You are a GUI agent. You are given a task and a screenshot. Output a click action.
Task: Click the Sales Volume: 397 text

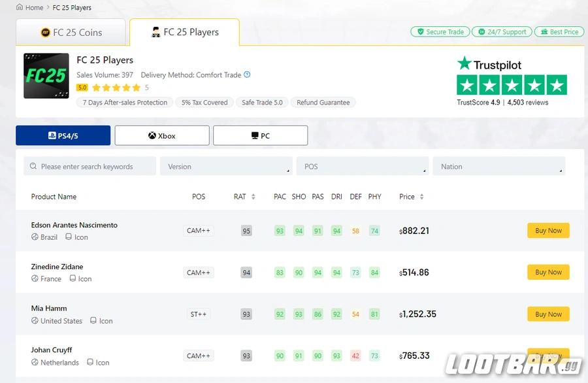tap(105, 75)
